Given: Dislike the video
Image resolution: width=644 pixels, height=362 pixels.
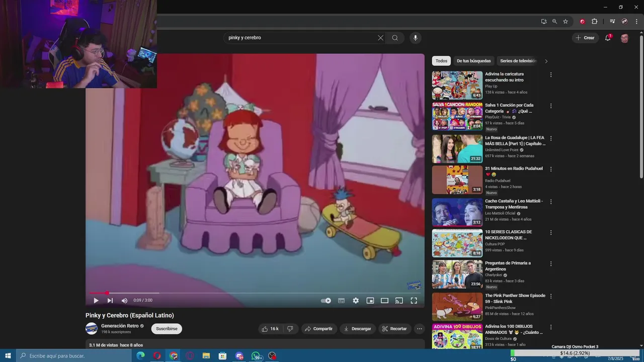Looking at the screenshot, I should pos(290,329).
